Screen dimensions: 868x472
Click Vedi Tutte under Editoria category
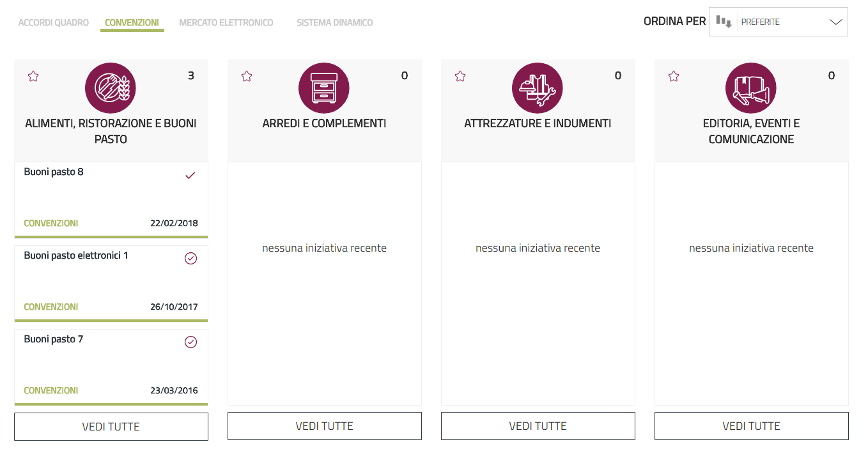[x=752, y=426]
